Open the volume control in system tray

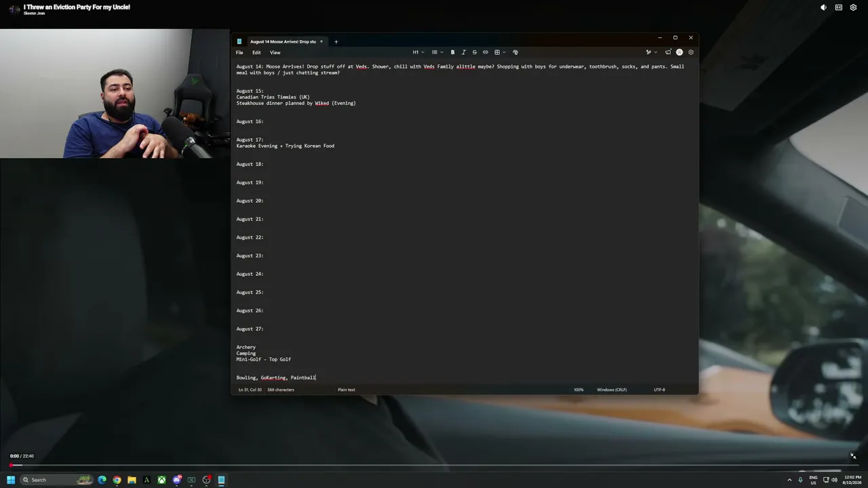click(834, 480)
